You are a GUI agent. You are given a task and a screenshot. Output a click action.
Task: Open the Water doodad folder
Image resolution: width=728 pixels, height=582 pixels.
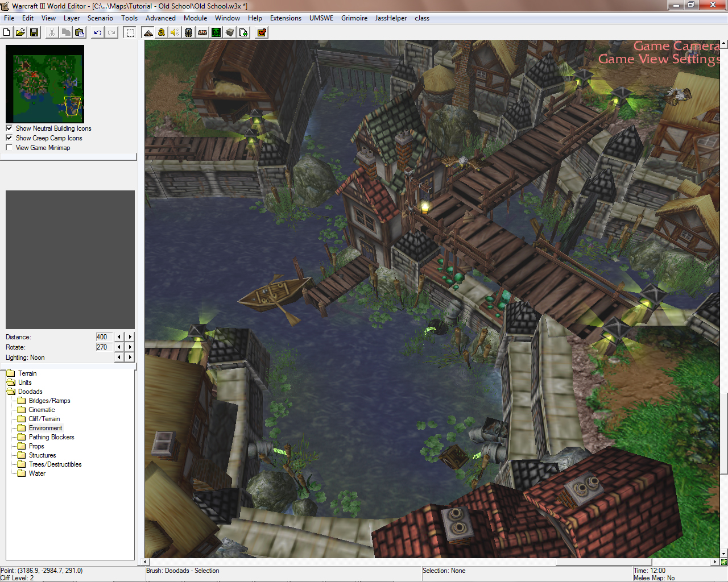pyautogui.click(x=37, y=473)
